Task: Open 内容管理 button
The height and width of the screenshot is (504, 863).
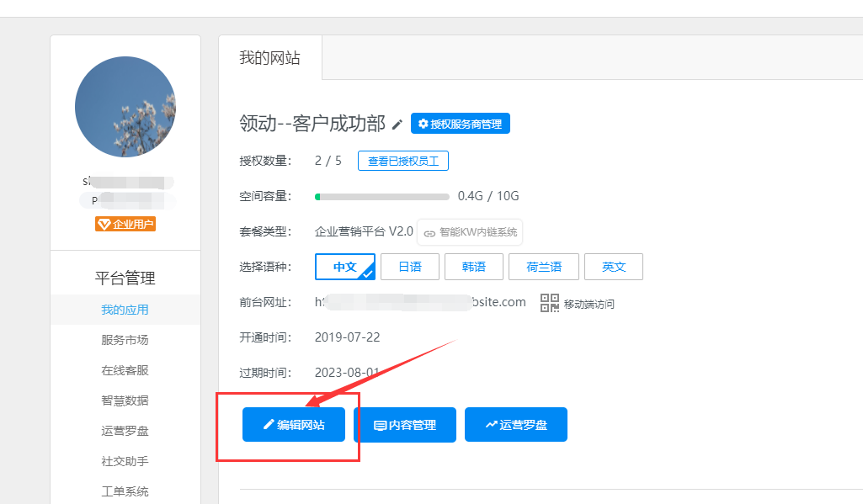Action: click(x=405, y=425)
